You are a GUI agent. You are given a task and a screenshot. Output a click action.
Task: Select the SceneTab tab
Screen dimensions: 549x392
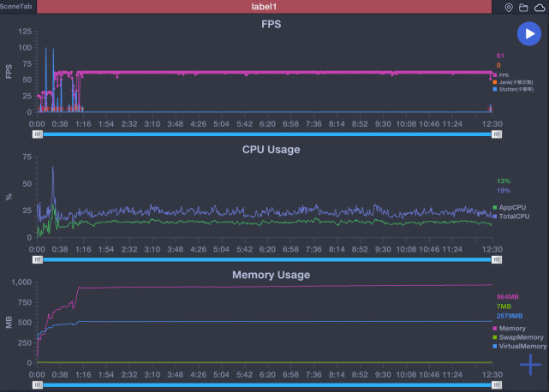16,6
